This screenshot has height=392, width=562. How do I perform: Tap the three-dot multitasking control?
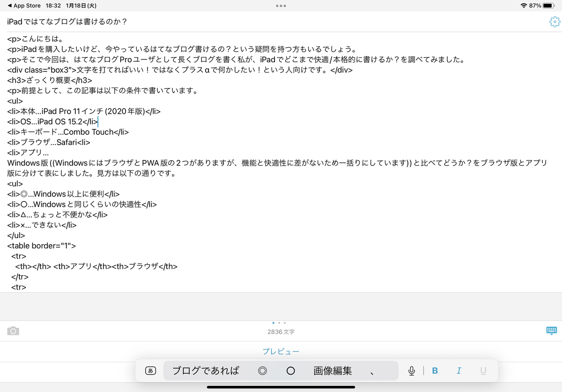click(x=281, y=6)
